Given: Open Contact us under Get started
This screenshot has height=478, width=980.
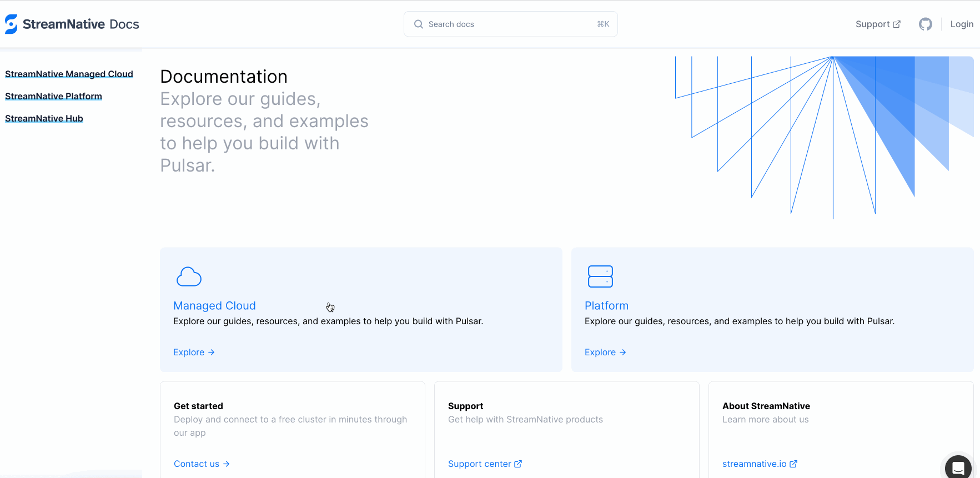Looking at the screenshot, I should click(201, 464).
